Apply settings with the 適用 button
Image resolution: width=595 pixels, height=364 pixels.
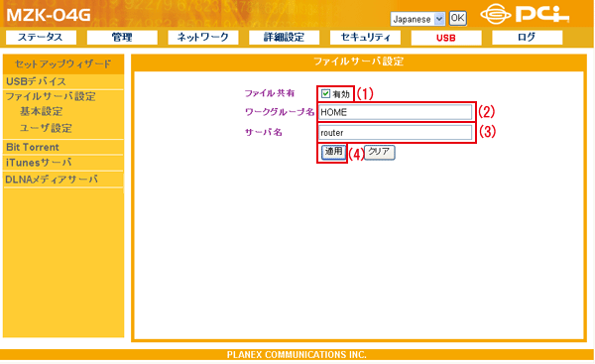pyautogui.click(x=333, y=152)
